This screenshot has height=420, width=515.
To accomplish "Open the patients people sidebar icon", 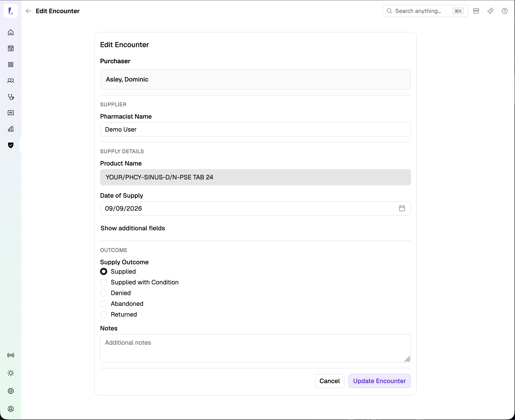I will point(11,81).
